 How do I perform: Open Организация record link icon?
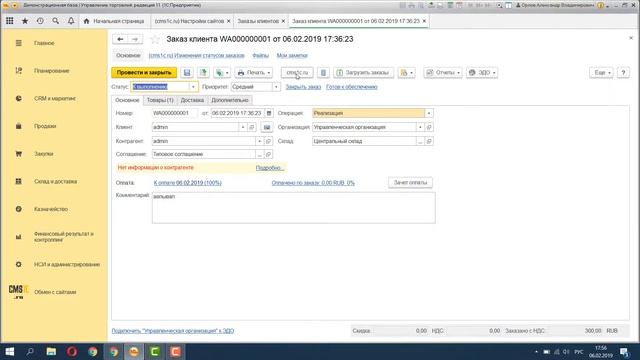point(429,127)
